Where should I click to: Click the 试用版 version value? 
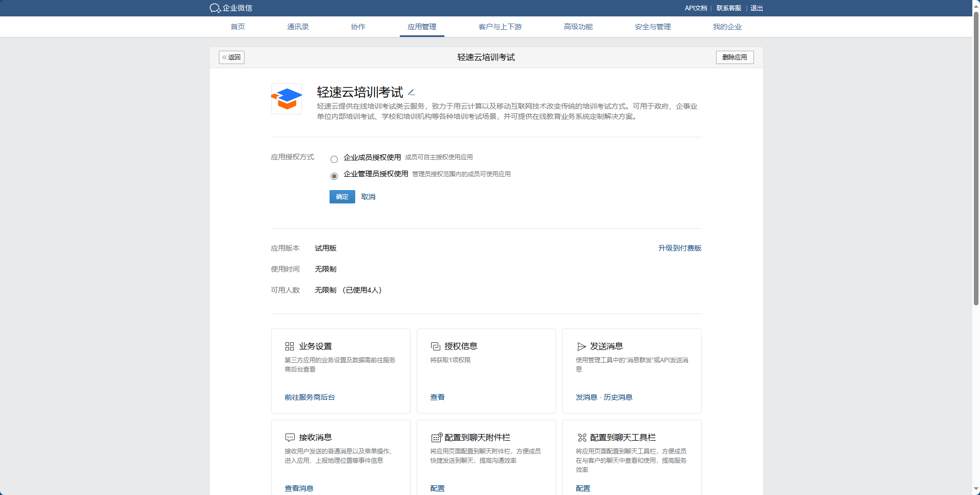pyautogui.click(x=326, y=248)
